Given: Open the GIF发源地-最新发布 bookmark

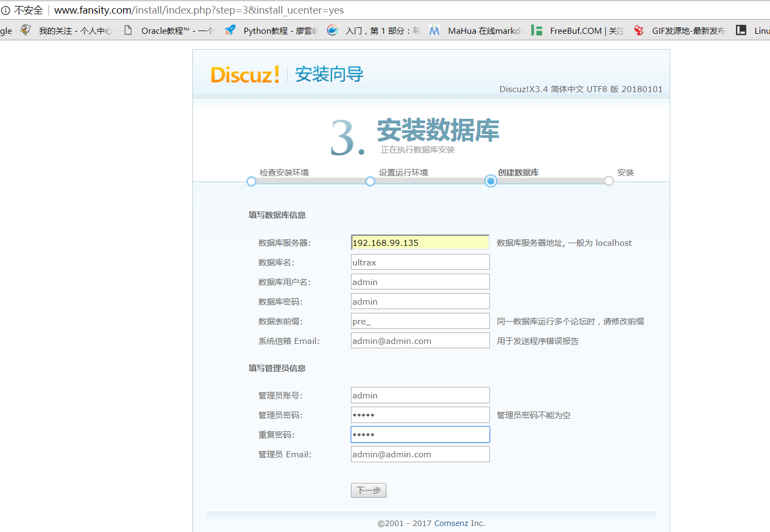Looking at the screenshot, I should click(689, 31).
